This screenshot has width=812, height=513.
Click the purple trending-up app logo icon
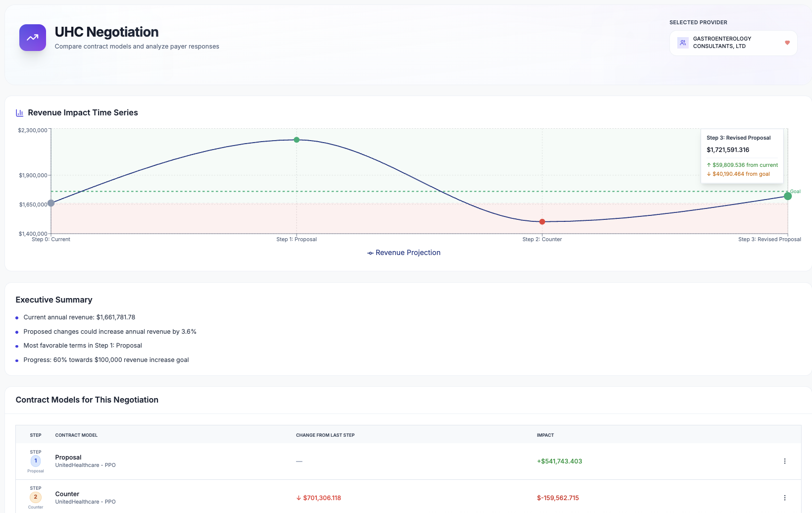33,38
